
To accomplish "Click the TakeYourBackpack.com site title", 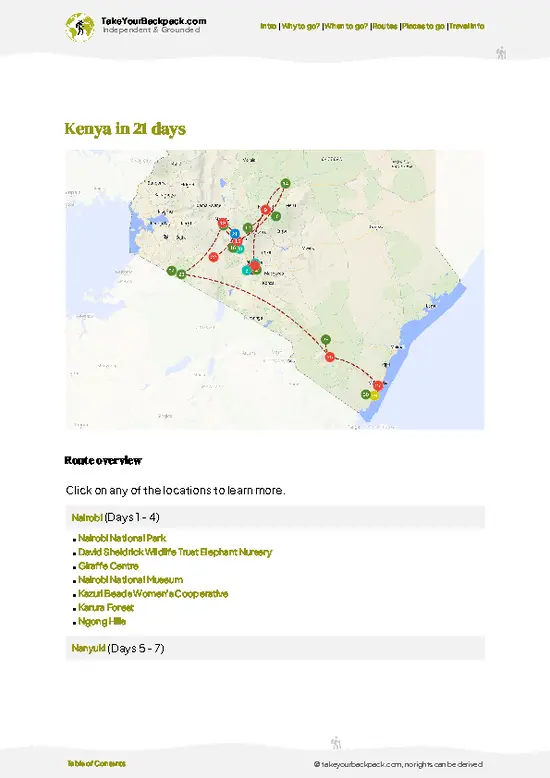I will pyautogui.click(x=153, y=21).
